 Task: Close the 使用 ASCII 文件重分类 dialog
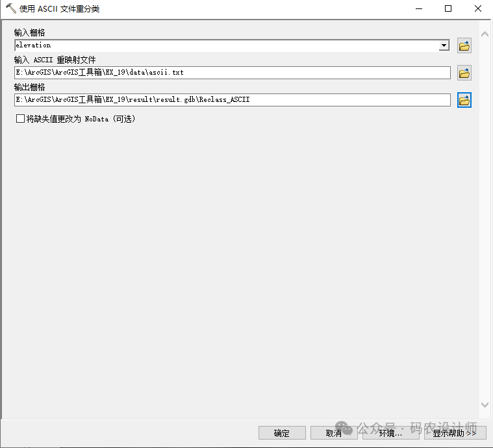pos(477,9)
